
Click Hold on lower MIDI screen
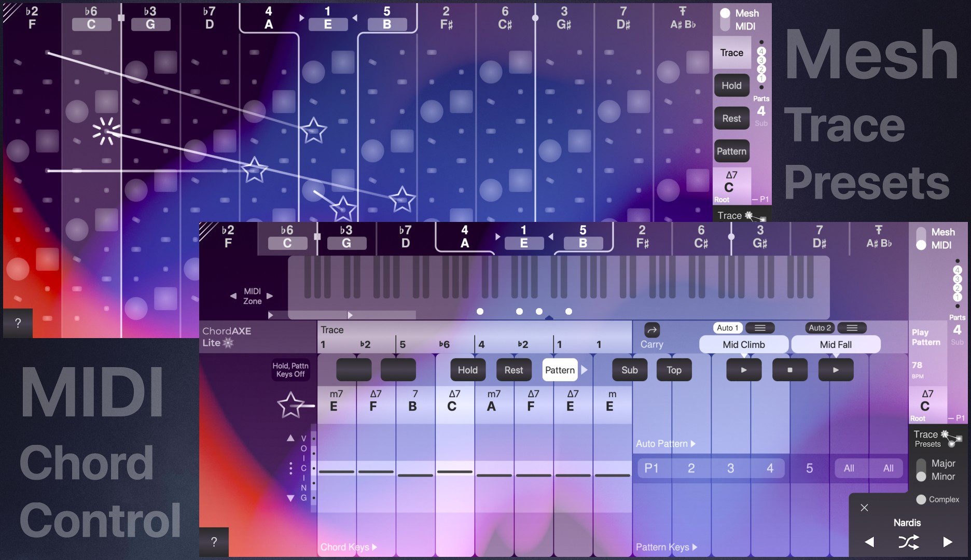point(467,370)
